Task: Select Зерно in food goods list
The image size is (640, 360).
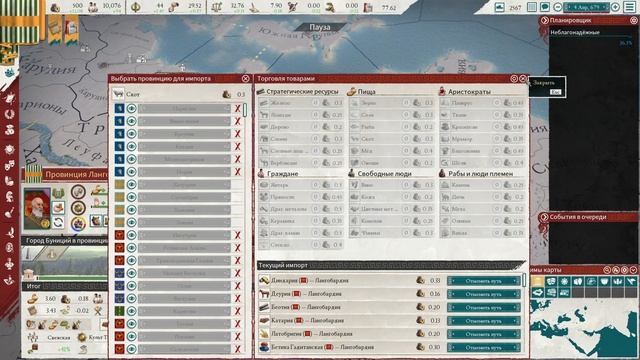Action: (x=391, y=103)
